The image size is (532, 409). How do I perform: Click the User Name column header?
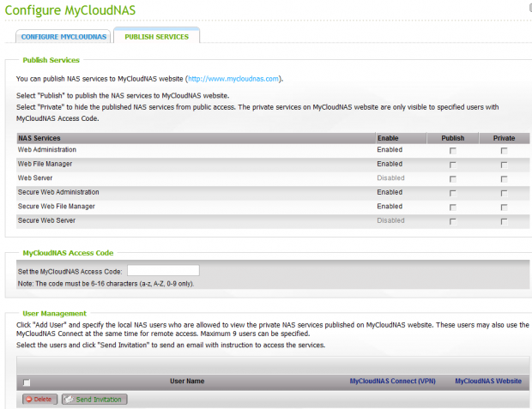click(187, 381)
